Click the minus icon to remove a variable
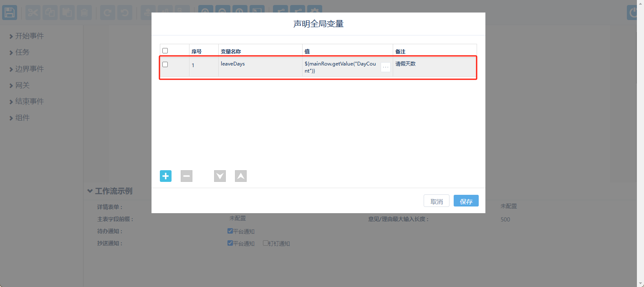The height and width of the screenshot is (287, 644). (x=187, y=176)
